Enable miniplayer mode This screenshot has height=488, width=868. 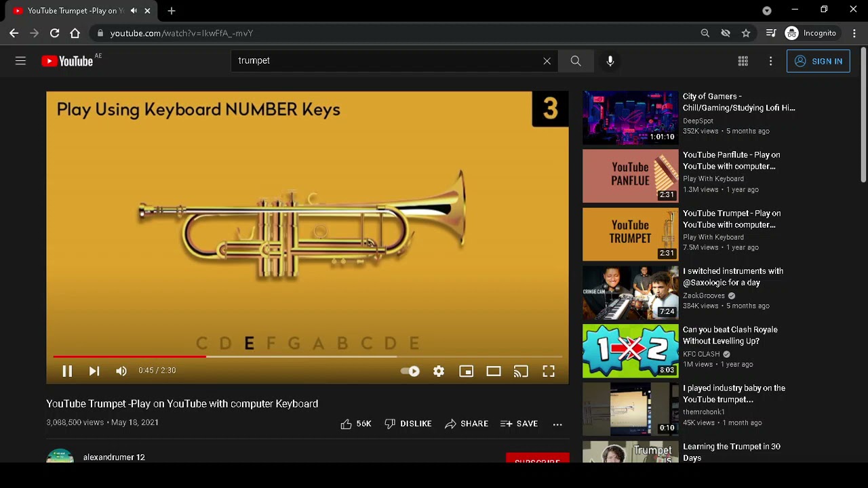[x=467, y=371]
